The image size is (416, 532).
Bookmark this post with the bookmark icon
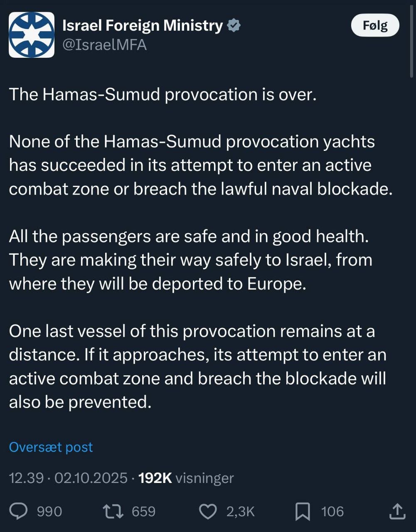pos(303,511)
